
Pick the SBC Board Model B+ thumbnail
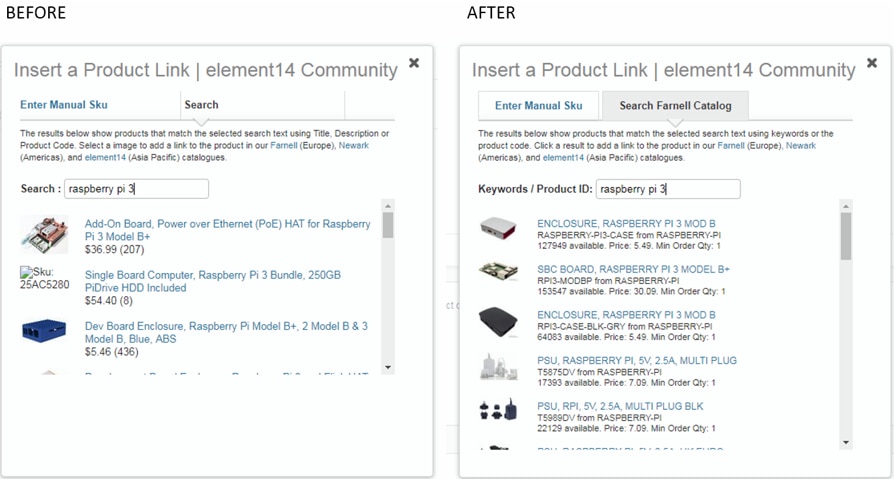point(498,273)
